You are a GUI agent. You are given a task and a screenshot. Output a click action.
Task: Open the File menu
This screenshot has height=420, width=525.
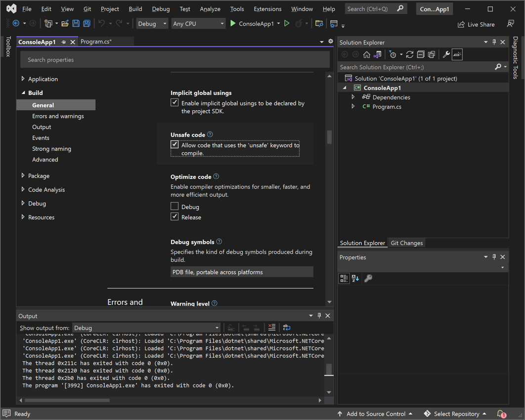pyautogui.click(x=27, y=9)
